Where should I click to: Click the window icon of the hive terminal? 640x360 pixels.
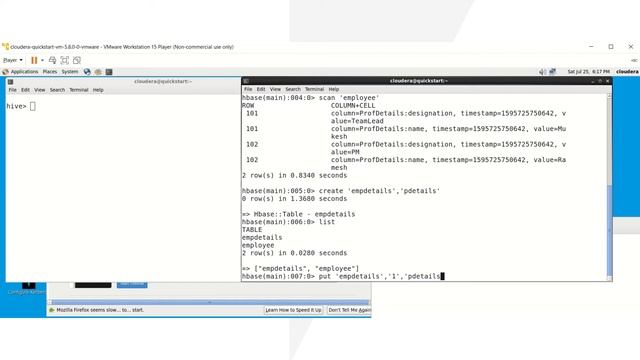[x=11, y=82]
